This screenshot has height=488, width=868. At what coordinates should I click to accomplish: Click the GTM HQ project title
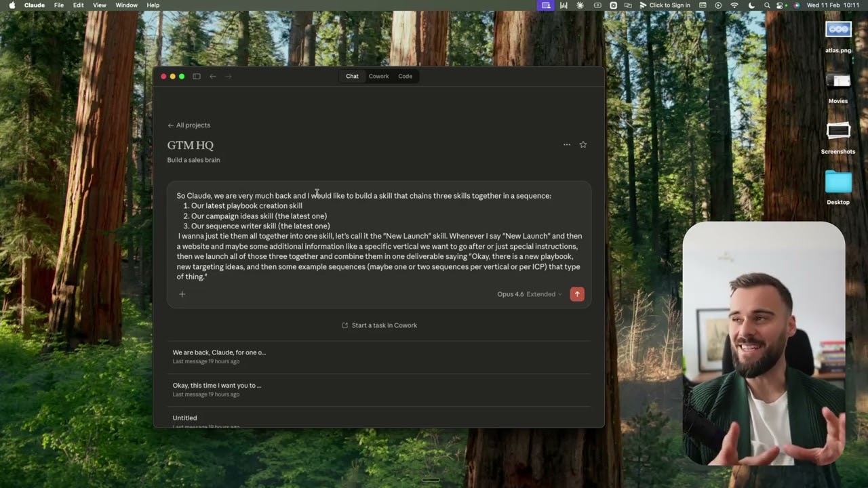(191, 145)
